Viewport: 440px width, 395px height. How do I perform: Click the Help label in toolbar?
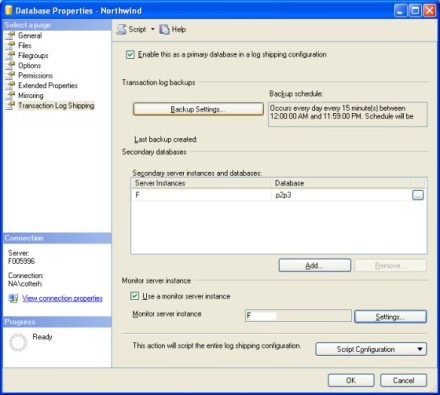click(179, 29)
